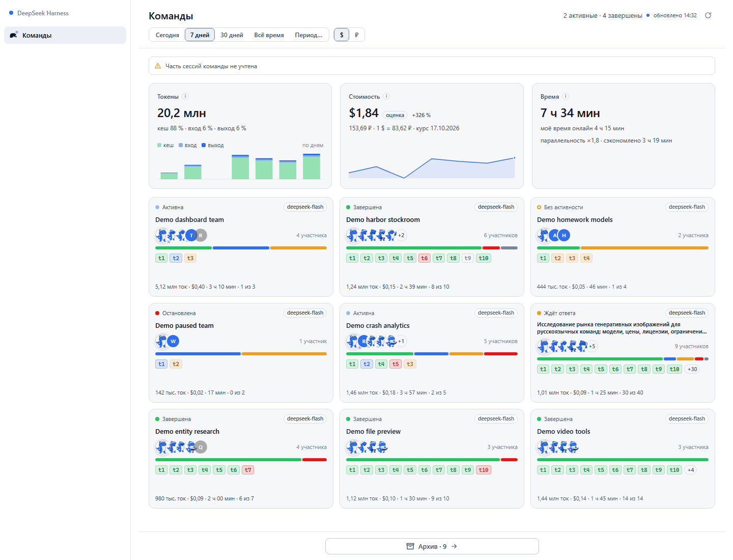Select the Всё время period tab
The height and width of the screenshot is (560, 733).
coord(269,35)
